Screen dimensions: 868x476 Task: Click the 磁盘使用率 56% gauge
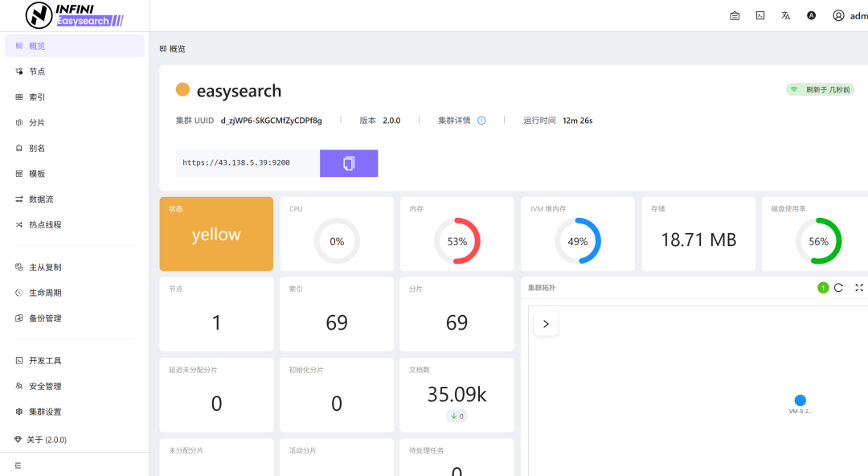818,241
